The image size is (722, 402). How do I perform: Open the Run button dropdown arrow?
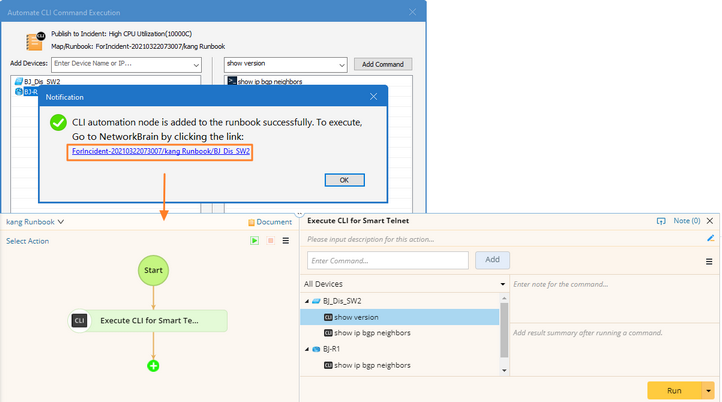[x=708, y=390]
